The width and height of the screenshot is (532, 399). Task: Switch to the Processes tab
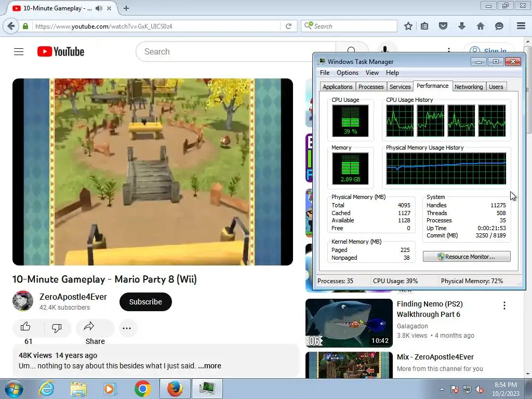pyautogui.click(x=371, y=87)
